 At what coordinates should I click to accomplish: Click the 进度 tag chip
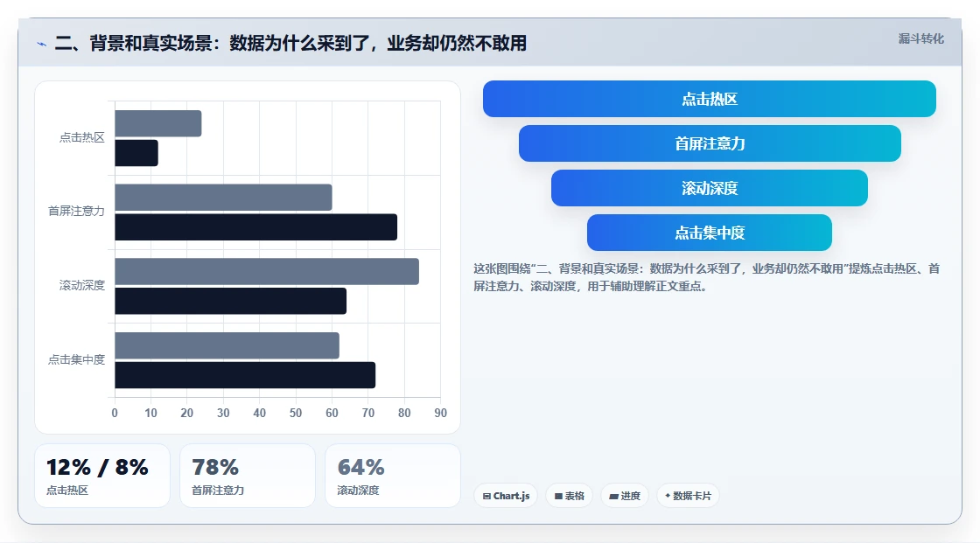(625, 496)
